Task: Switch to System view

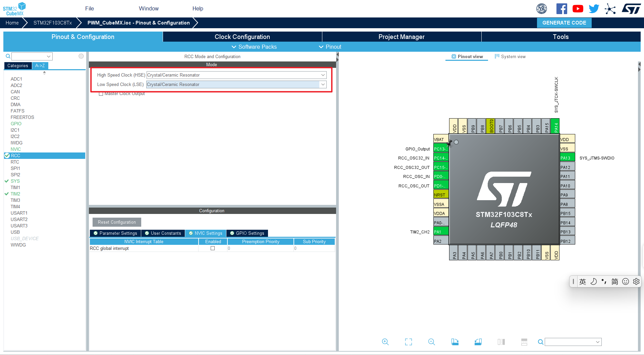Action: (x=510, y=56)
